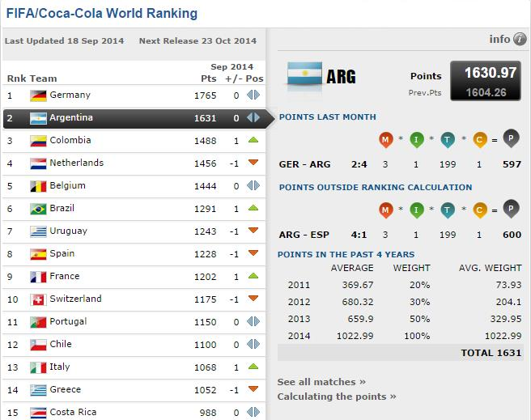
Task: Click Spain's 1228 points value
Action: click(x=206, y=254)
